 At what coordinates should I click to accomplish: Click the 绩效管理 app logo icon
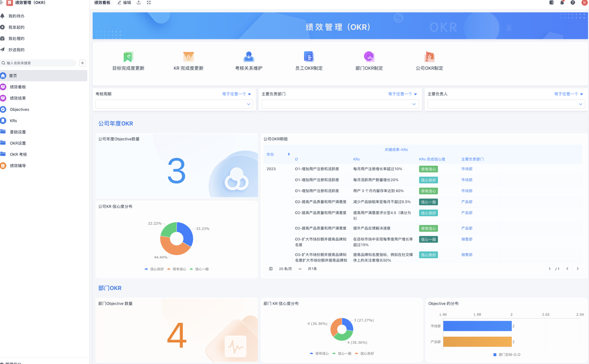10,3
